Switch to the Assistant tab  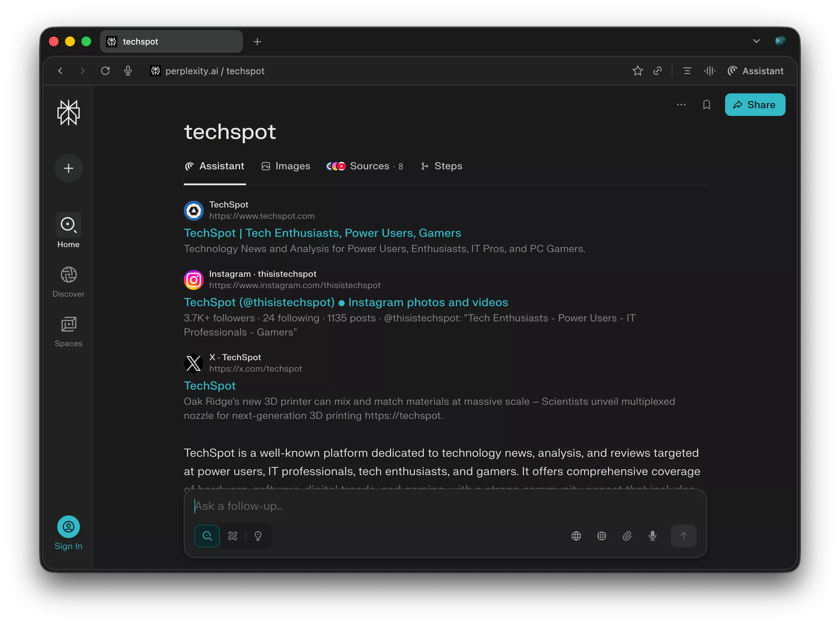(x=215, y=166)
